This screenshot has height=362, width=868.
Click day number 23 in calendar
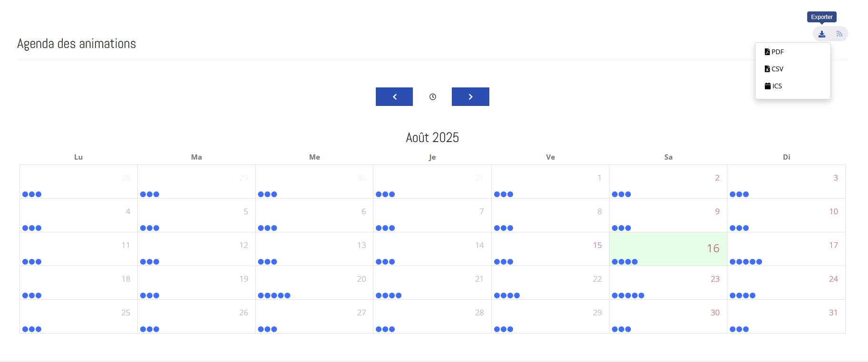click(x=715, y=279)
